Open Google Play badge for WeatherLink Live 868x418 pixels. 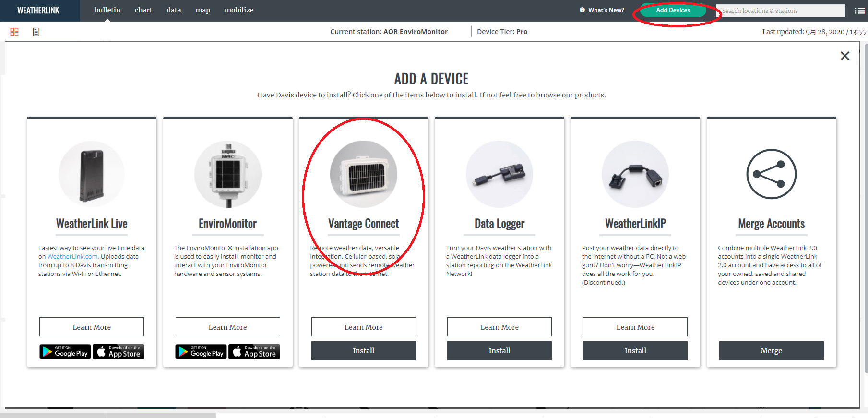pos(65,352)
